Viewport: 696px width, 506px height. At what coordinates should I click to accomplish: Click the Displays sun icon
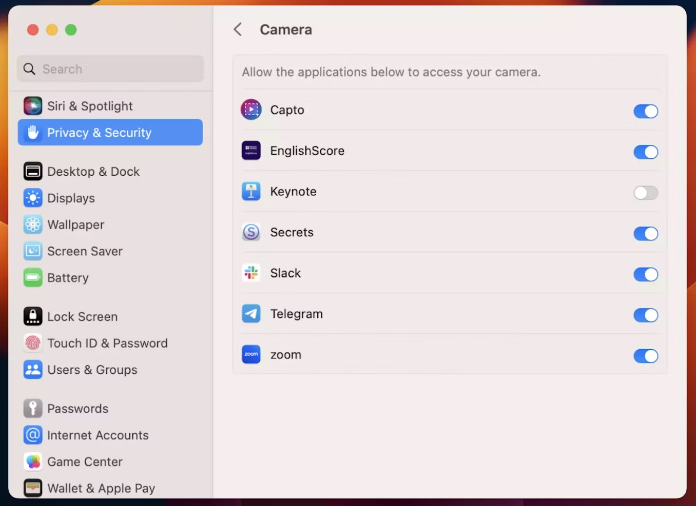tap(33, 198)
